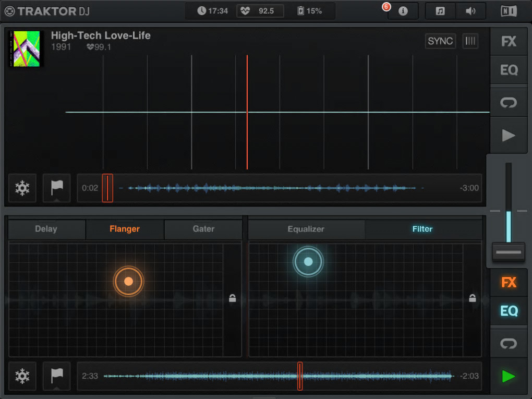Expand deck A FX panel
532x399 pixels.
click(509, 41)
